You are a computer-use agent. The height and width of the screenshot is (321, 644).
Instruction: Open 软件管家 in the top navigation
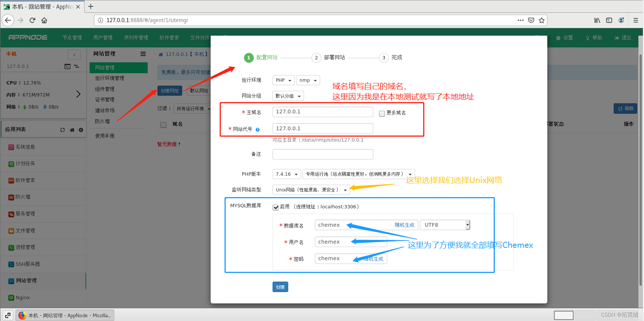point(169,38)
